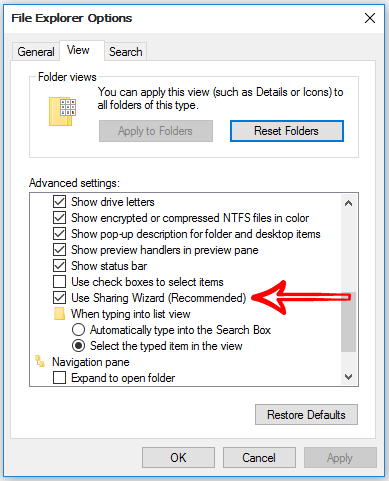This screenshot has width=389, height=481.
Task: Click the scroll down arrow in Advanced settings
Action: [x=348, y=377]
